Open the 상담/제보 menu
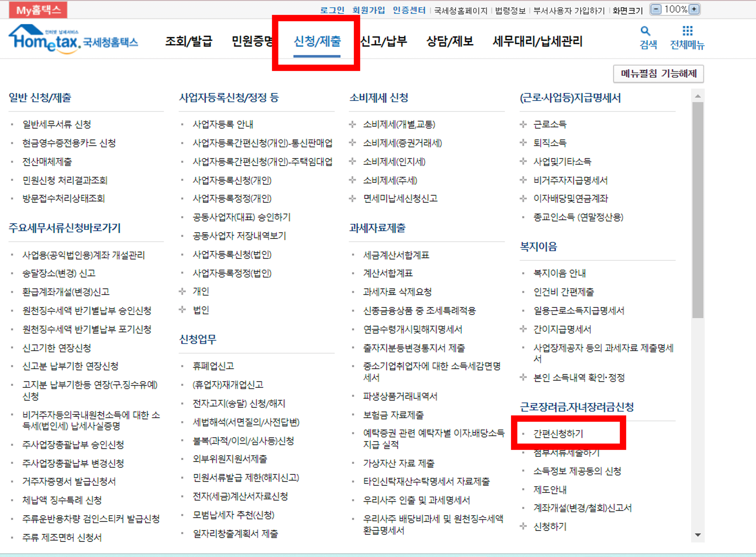Image resolution: width=756 pixels, height=557 pixels. 450,42
